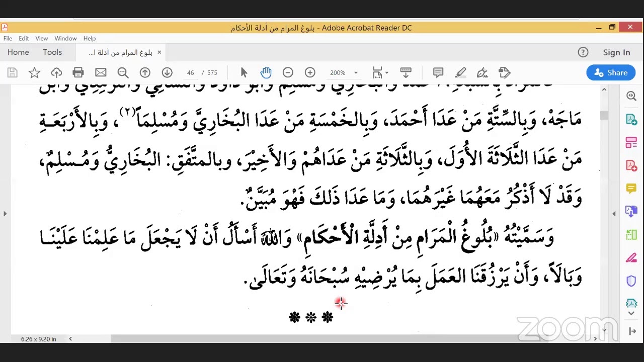Open Create PDF tool in right pane

631,165
